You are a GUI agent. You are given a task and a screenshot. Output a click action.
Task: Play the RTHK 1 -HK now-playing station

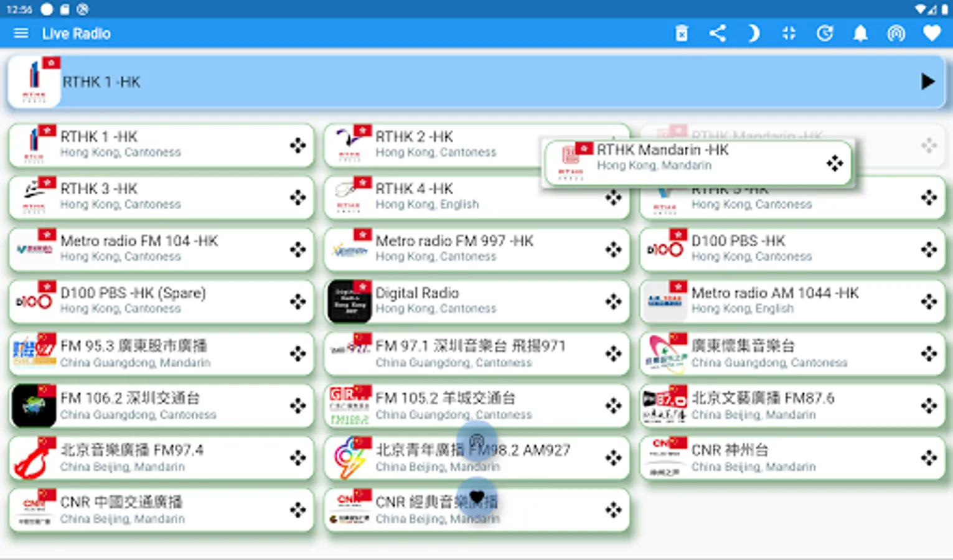[x=927, y=82]
